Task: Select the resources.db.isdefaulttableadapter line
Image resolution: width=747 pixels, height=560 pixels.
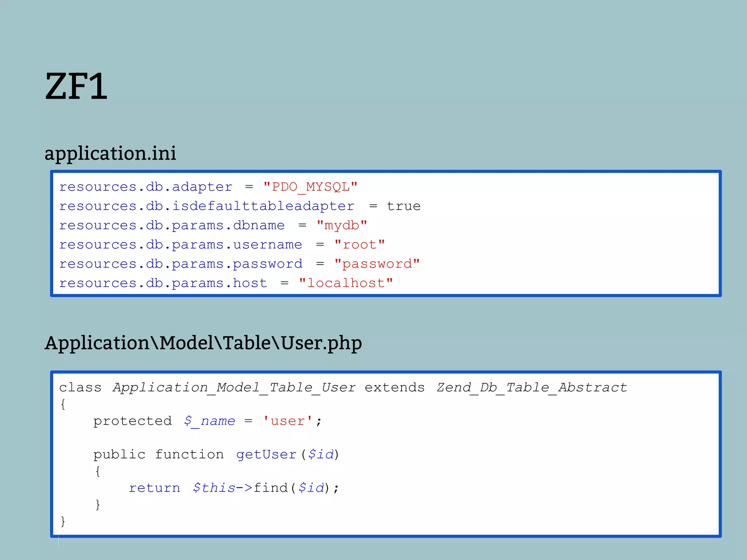Action: 240,206
